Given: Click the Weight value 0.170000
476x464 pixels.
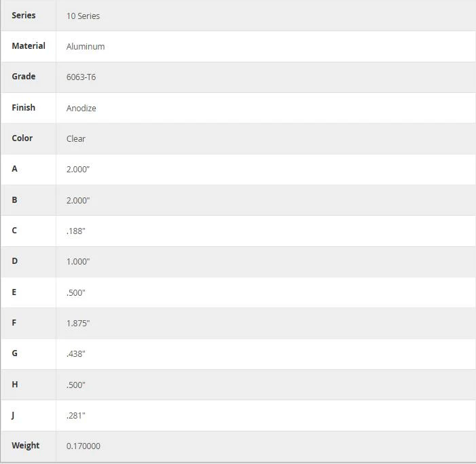Looking at the screenshot, I should coord(83,446).
